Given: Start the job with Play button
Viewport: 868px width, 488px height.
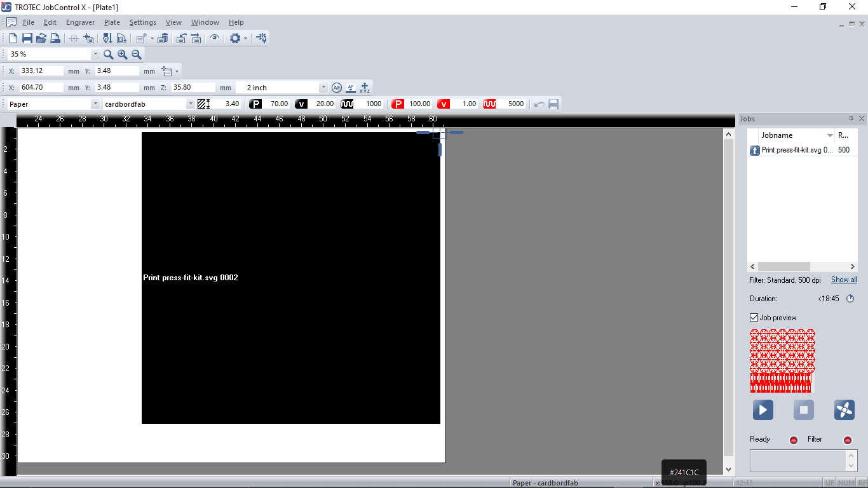Looking at the screenshot, I should point(763,410).
